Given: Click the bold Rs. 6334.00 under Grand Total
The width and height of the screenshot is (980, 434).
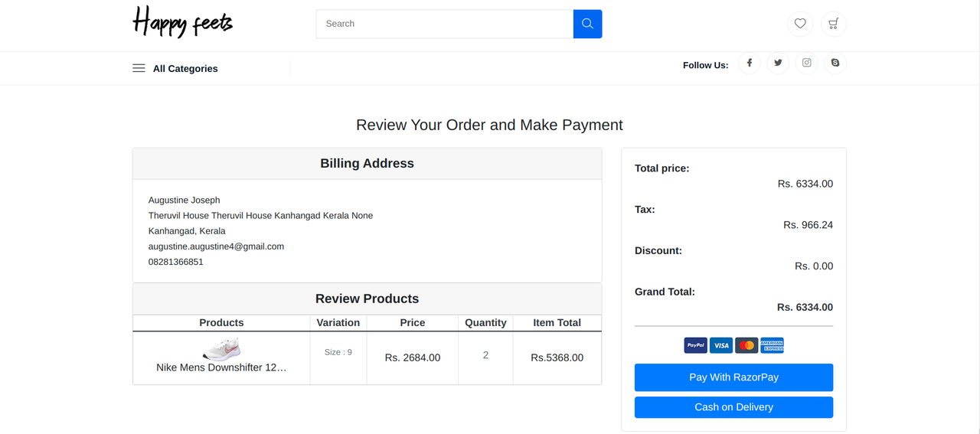Looking at the screenshot, I should point(805,307).
